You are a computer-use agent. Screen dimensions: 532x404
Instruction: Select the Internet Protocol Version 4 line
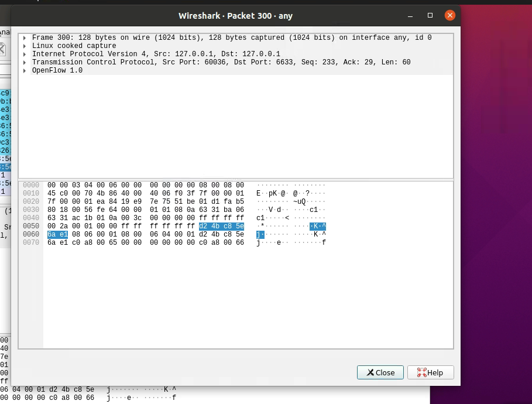click(x=156, y=54)
